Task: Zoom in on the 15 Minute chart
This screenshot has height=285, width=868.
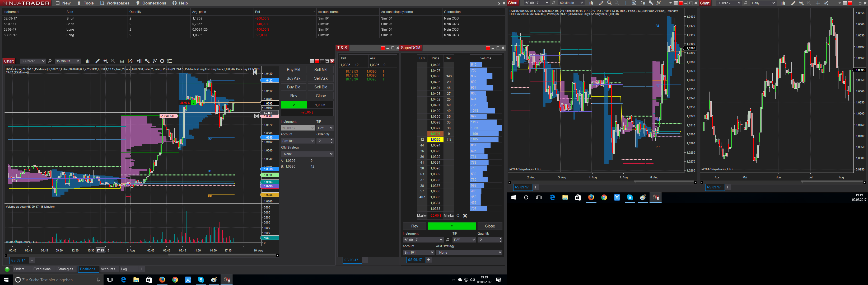Action: pos(105,61)
